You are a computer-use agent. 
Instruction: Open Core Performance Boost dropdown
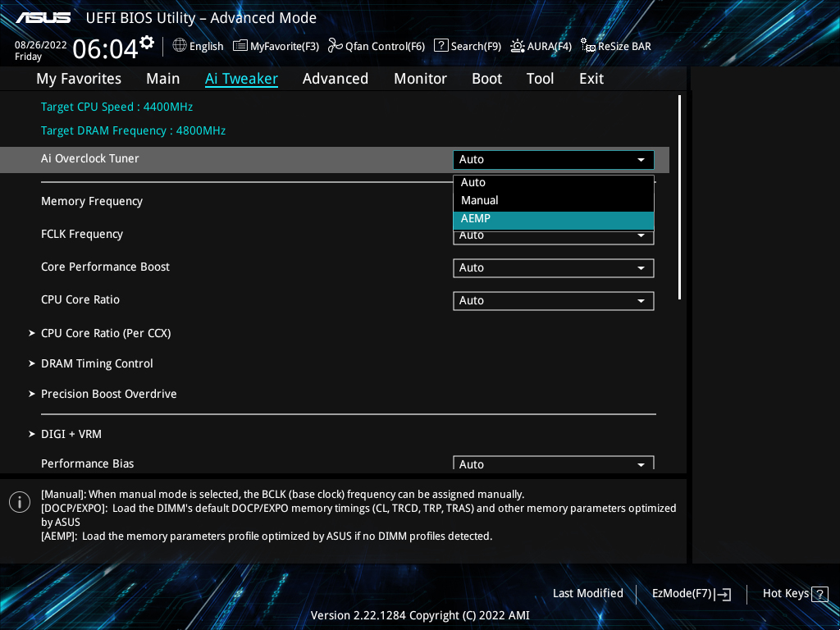(553, 267)
